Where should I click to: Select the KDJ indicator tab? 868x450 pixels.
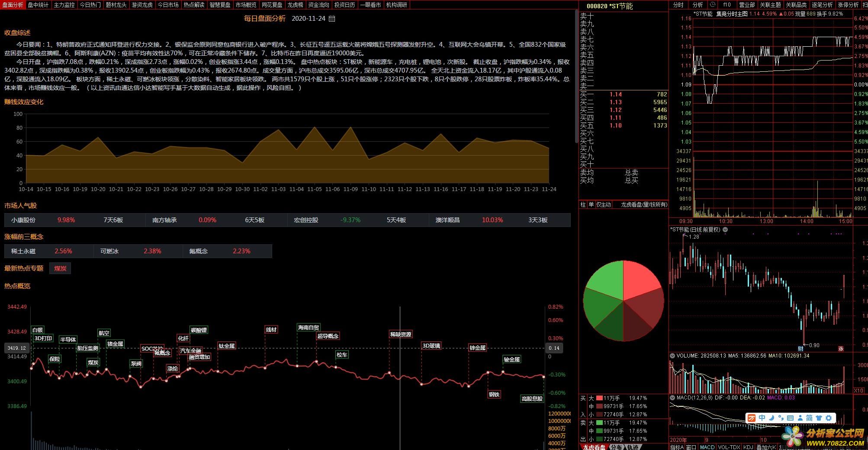click(748, 447)
